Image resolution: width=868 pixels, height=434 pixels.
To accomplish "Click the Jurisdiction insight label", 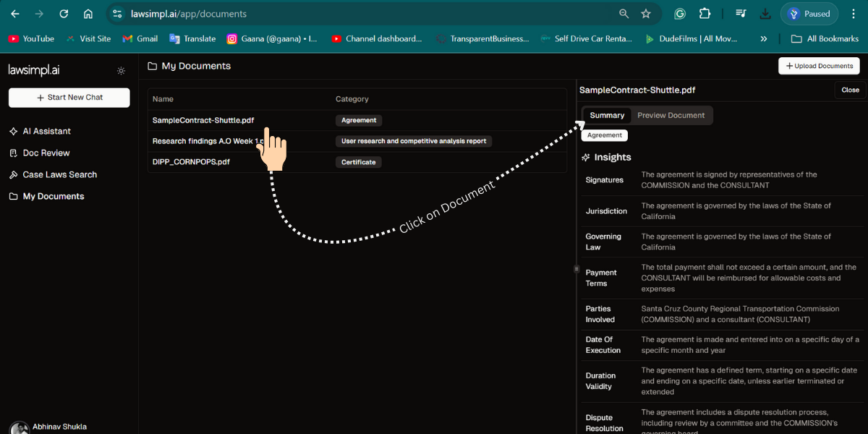I will (x=606, y=211).
